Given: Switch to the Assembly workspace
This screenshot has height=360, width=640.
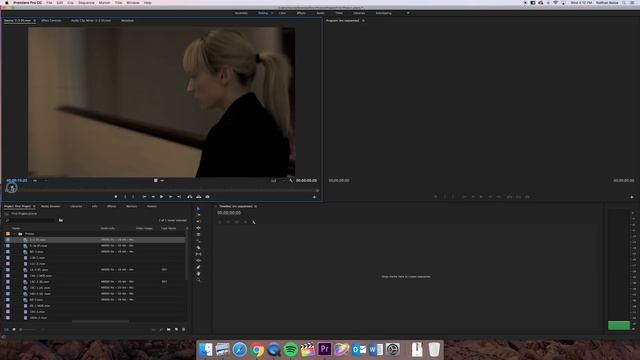Looking at the screenshot, I should (241, 13).
